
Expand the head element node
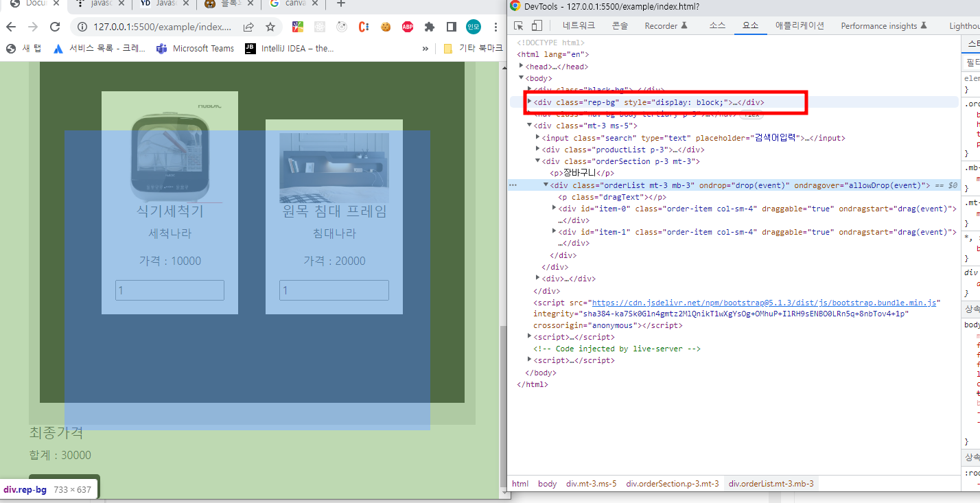pos(522,67)
